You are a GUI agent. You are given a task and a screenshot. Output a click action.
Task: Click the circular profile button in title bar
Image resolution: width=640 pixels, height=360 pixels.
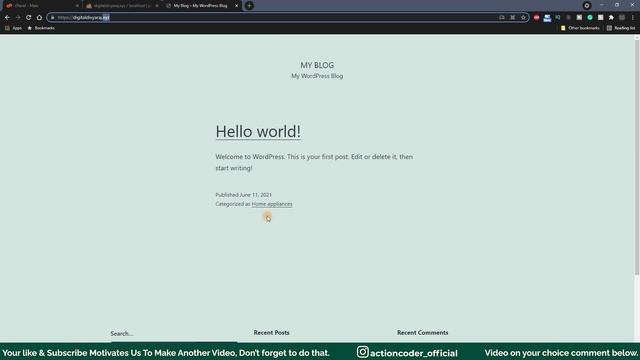click(x=587, y=6)
